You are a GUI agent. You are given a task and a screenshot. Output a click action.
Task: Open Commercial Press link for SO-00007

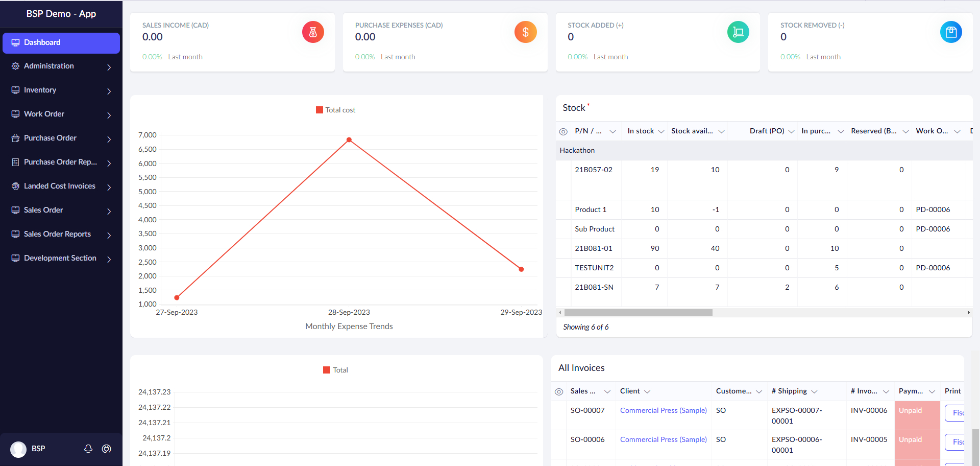pos(663,410)
